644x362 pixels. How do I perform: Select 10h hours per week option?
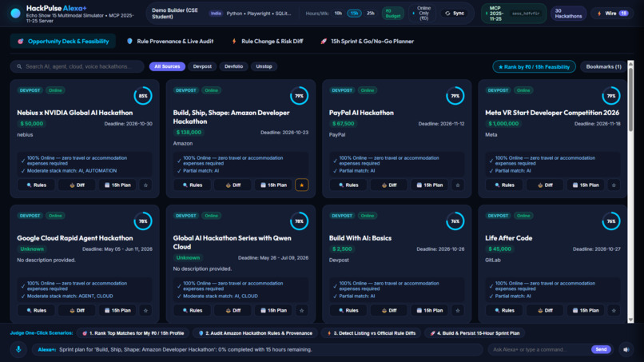pyautogui.click(x=338, y=13)
